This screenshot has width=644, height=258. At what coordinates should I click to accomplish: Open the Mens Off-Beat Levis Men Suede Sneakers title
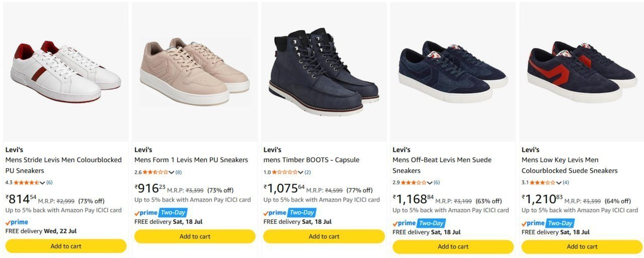442,165
